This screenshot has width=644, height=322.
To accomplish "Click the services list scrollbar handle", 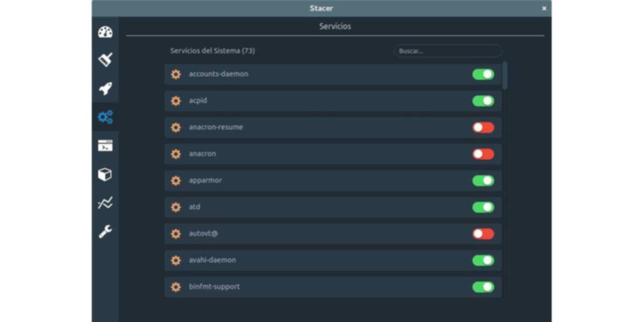I will tap(505, 75).
